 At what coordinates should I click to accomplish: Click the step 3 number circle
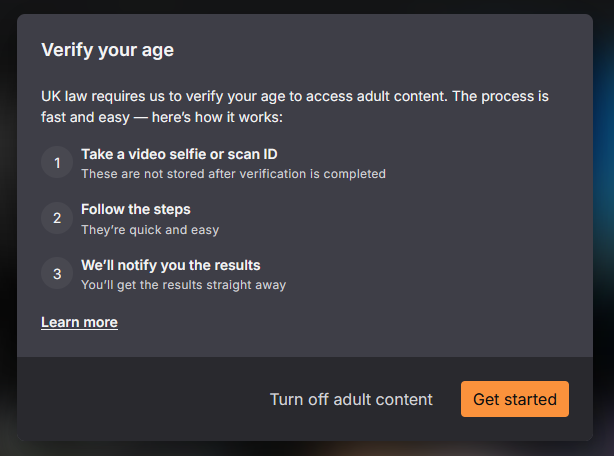[57, 273]
